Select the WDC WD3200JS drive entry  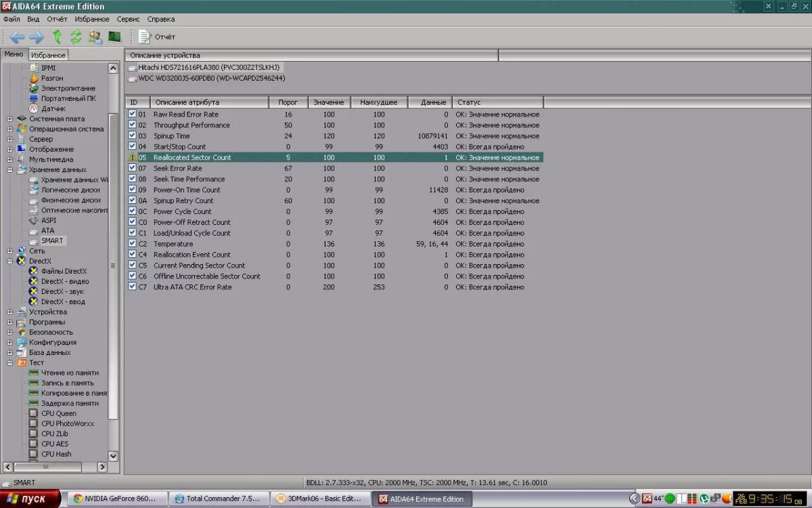(211, 79)
